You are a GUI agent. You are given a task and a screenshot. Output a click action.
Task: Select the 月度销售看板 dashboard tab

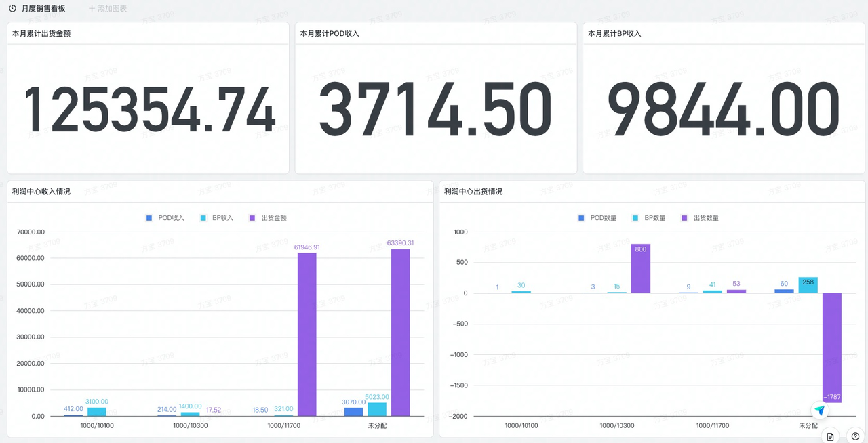(43, 9)
